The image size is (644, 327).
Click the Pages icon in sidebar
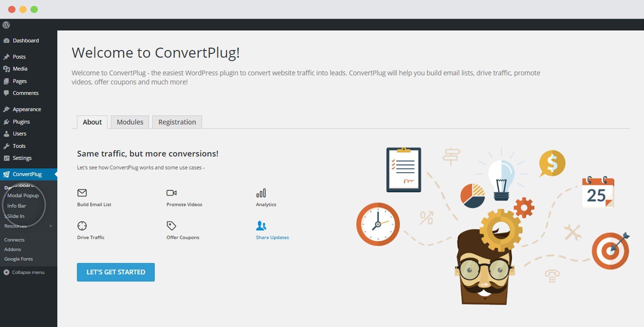coord(6,81)
